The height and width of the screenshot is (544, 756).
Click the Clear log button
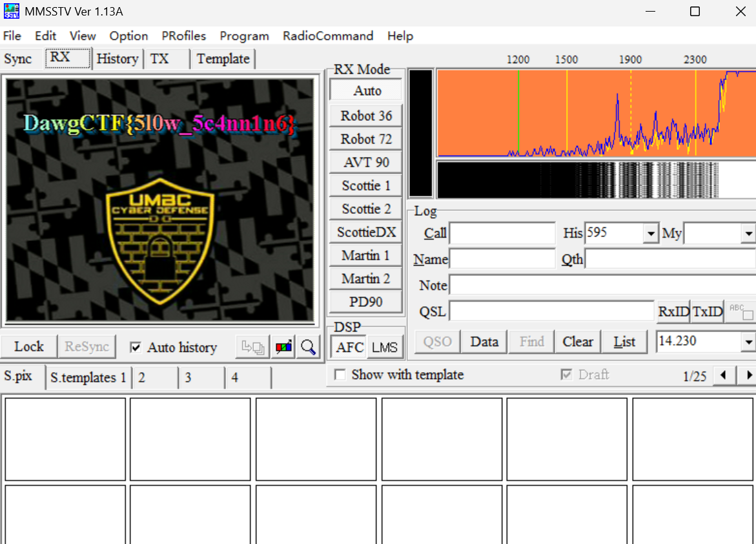tap(578, 342)
